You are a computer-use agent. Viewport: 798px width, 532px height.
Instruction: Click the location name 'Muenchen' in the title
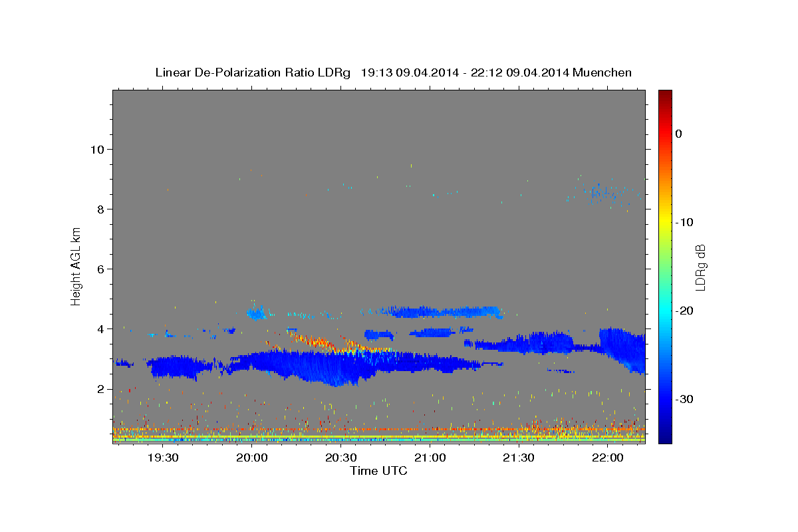coord(602,72)
